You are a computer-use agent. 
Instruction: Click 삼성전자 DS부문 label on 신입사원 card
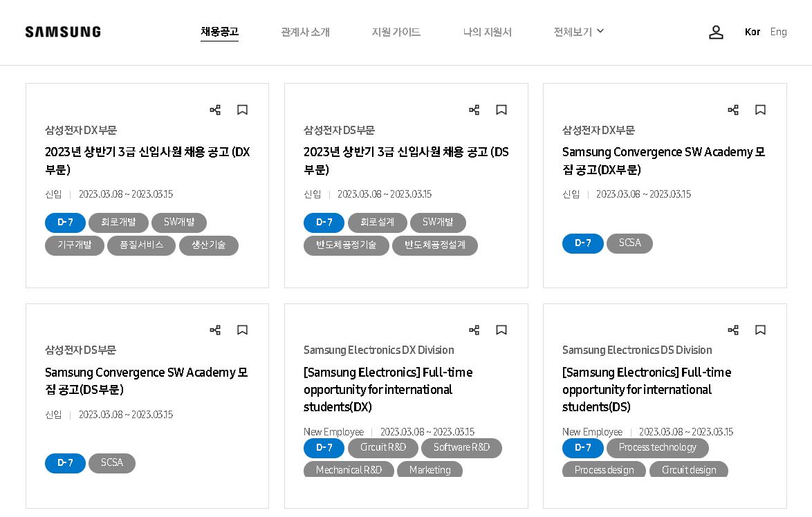339,131
